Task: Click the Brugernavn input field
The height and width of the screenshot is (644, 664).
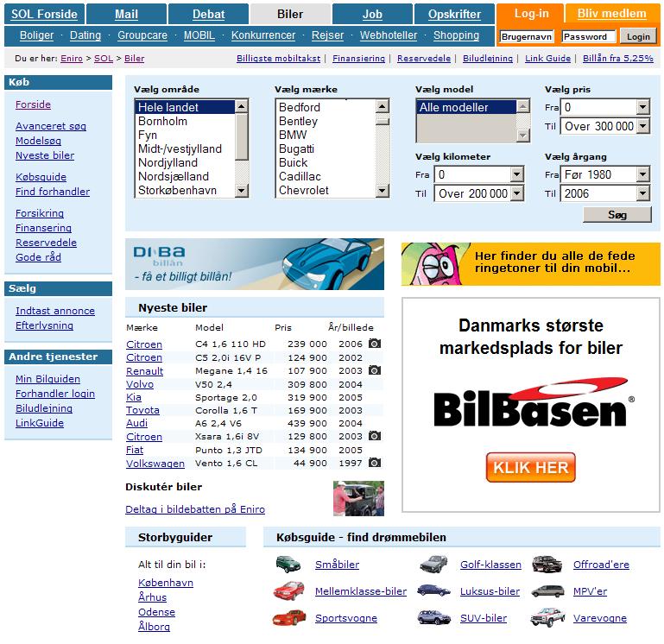Action: (527, 36)
